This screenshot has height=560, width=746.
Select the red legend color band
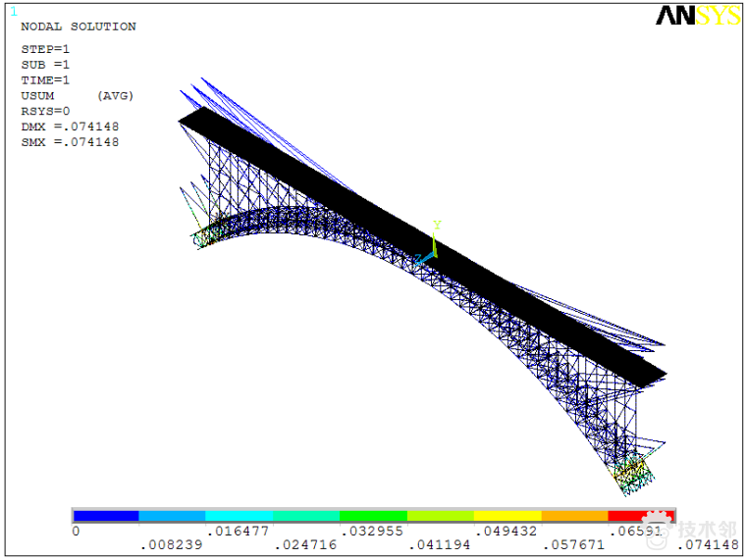pos(639,515)
